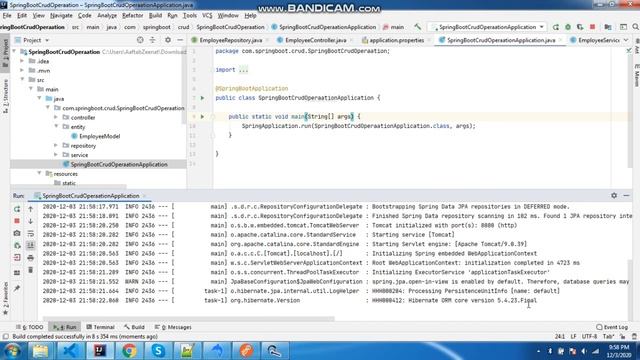
Task: Clear console output with the trash icon
Action: tap(31, 270)
